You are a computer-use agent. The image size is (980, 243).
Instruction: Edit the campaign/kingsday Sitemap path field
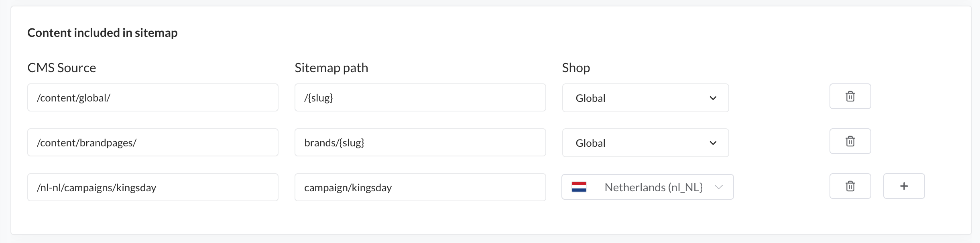[x=420, y=187]
